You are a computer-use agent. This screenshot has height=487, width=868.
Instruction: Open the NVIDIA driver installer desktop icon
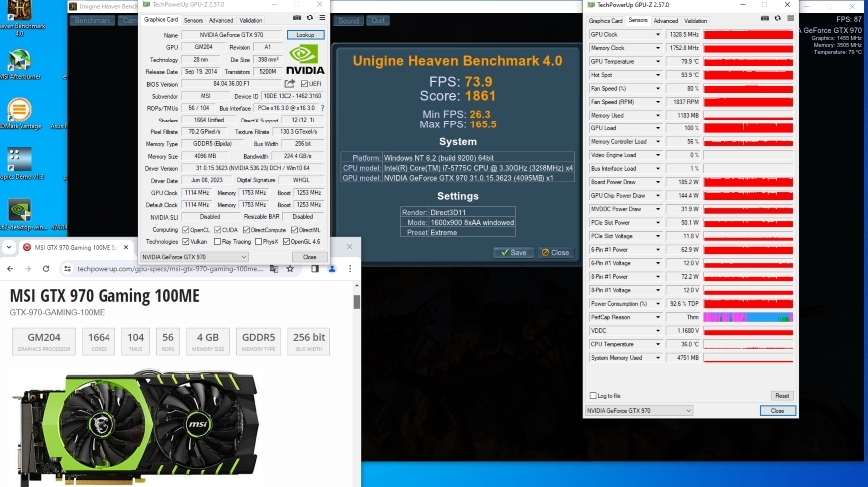[x=21, y=215]
